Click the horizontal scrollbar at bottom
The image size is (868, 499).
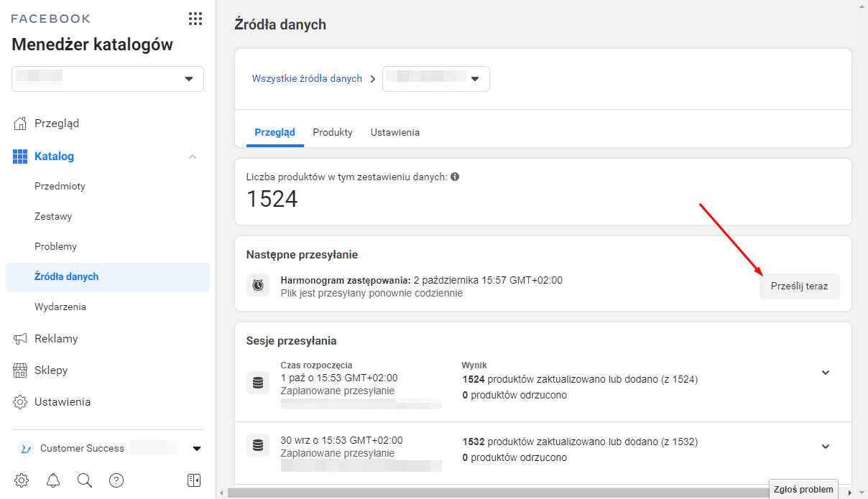496,493
